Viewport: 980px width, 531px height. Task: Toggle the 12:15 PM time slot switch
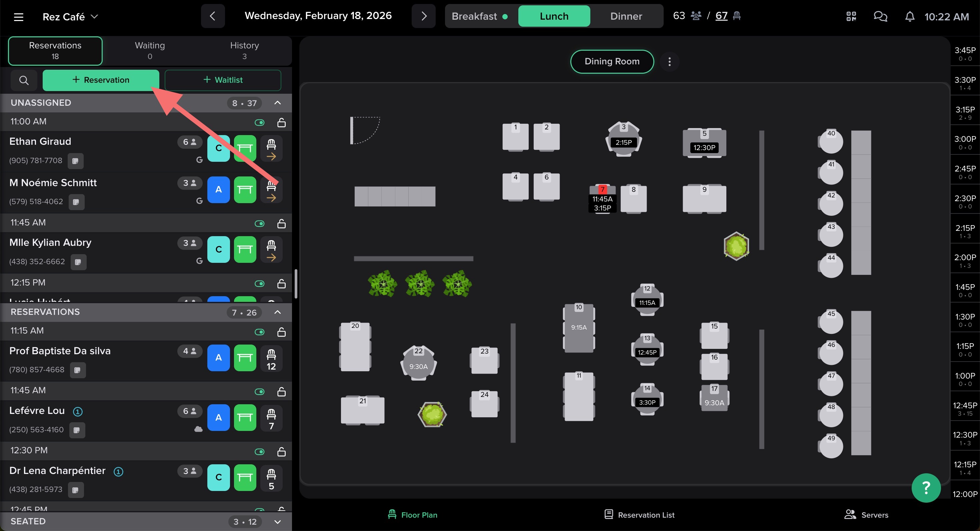click(259, 284)
